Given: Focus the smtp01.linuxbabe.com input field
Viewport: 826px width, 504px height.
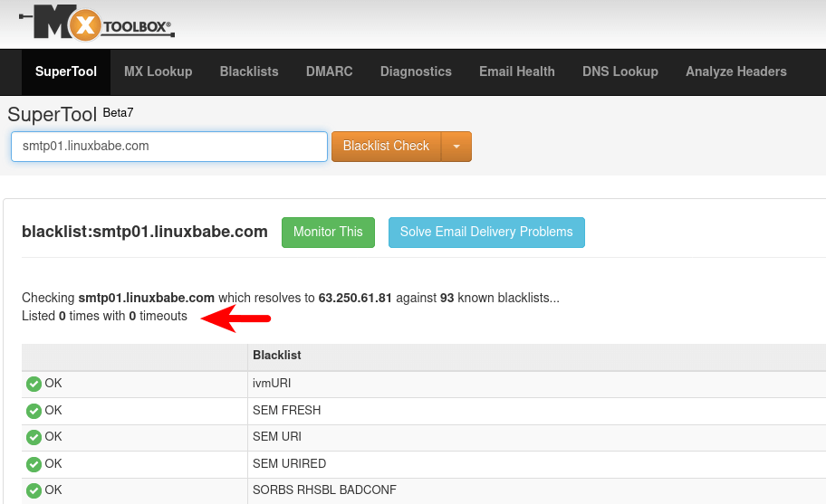Looking at the screenshot, I should (168, 146).
